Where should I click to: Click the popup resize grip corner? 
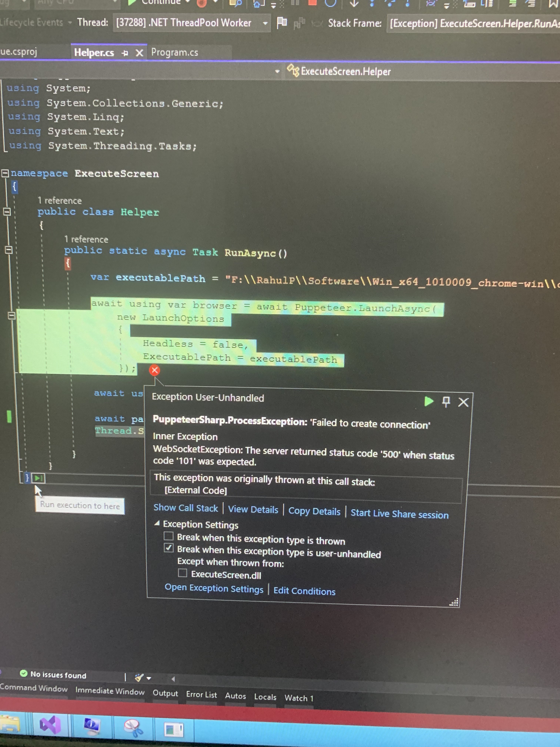point(454,602)
